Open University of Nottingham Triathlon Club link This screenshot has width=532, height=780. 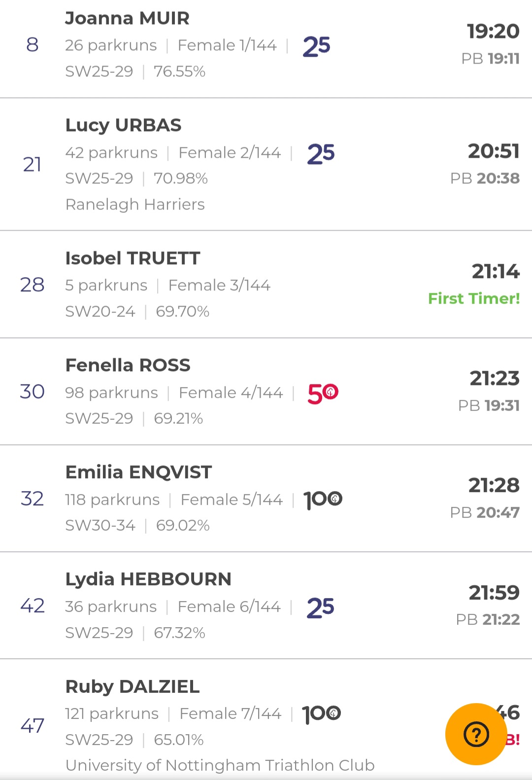click(x=220, y=765)
